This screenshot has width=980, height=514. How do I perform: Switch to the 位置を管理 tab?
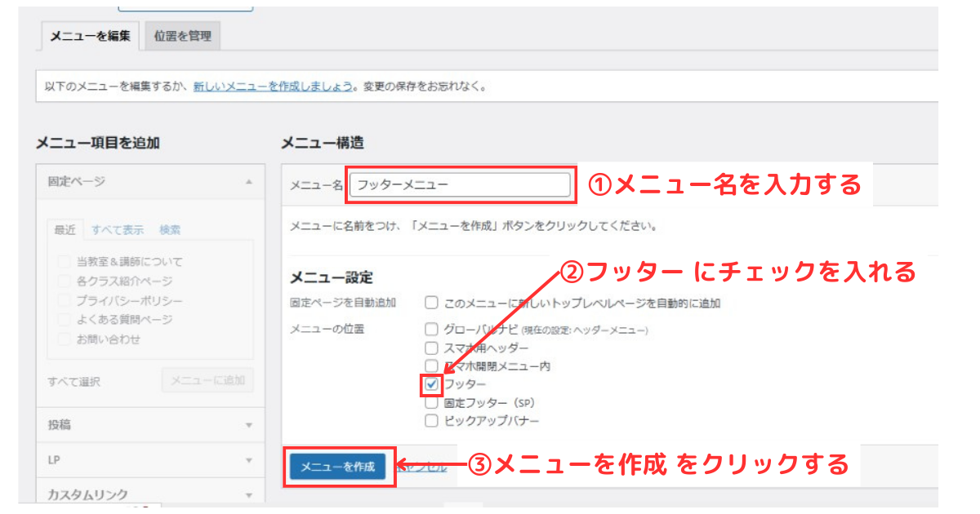[181, 35]
